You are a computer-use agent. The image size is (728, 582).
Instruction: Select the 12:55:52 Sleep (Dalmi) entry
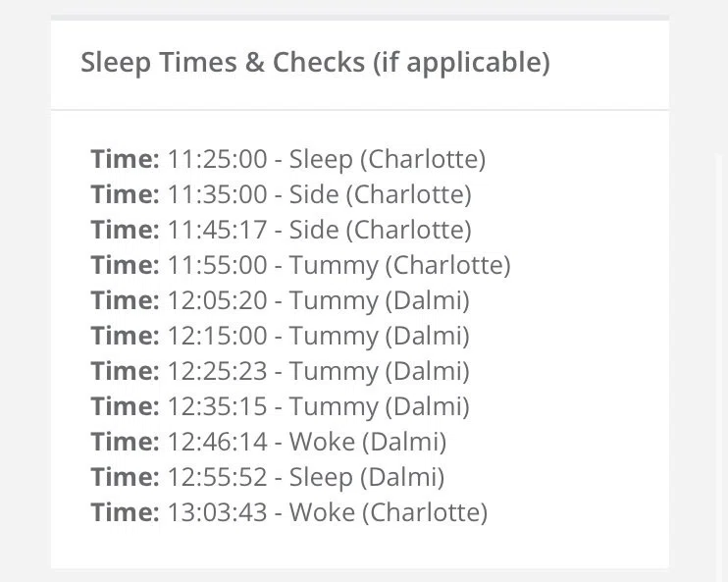coord(268,477)
